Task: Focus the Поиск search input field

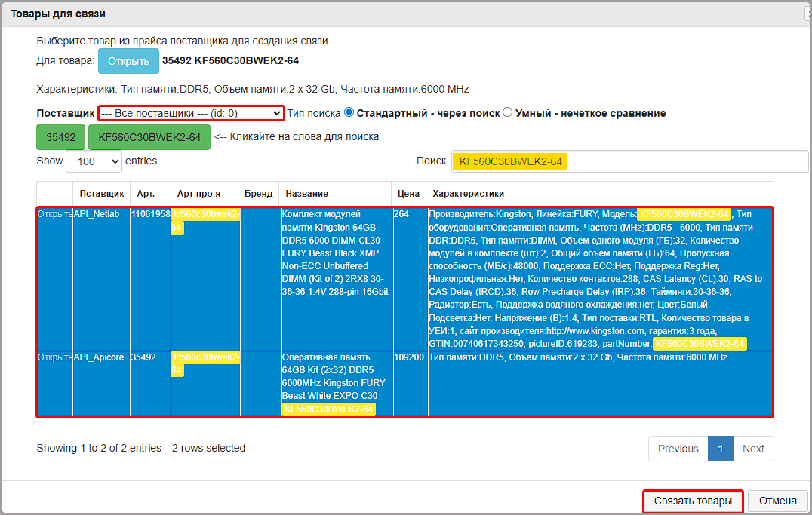Action: tap(629, 161)
